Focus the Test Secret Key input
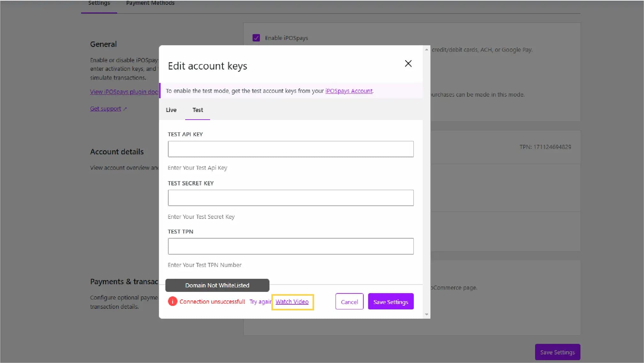644x363 pixels. click(291, 198)
